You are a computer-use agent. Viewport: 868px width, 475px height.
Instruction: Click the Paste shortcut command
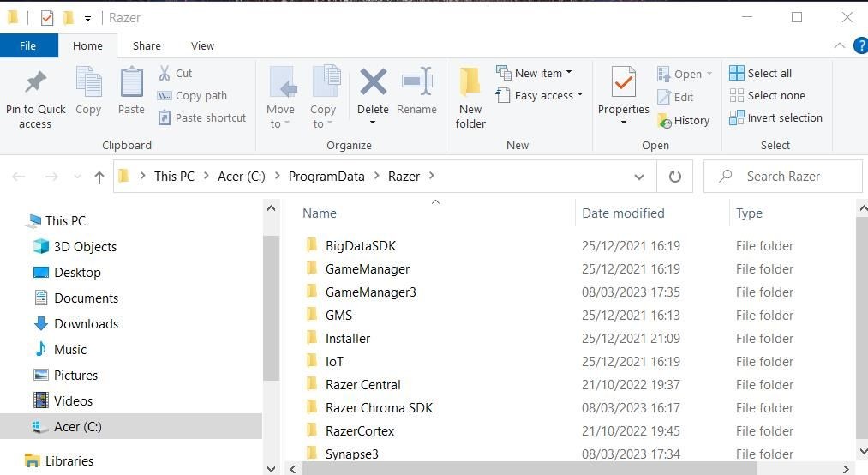[x=202, y=118]
